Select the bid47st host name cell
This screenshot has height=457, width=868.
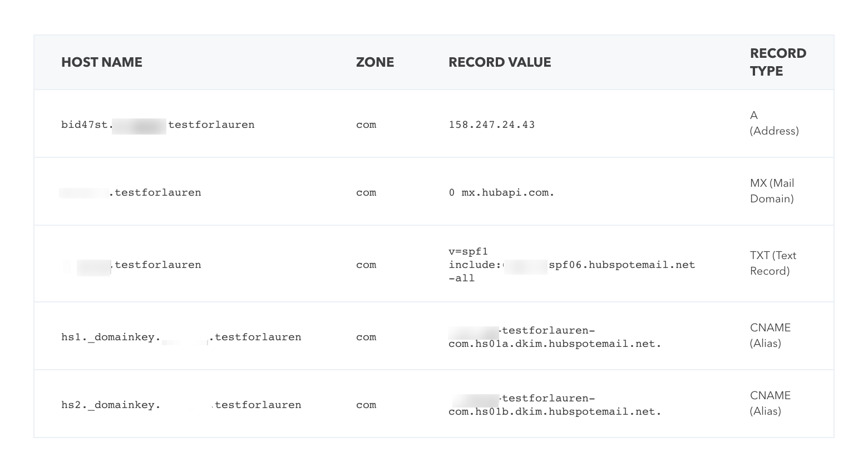tap(157, 125)
